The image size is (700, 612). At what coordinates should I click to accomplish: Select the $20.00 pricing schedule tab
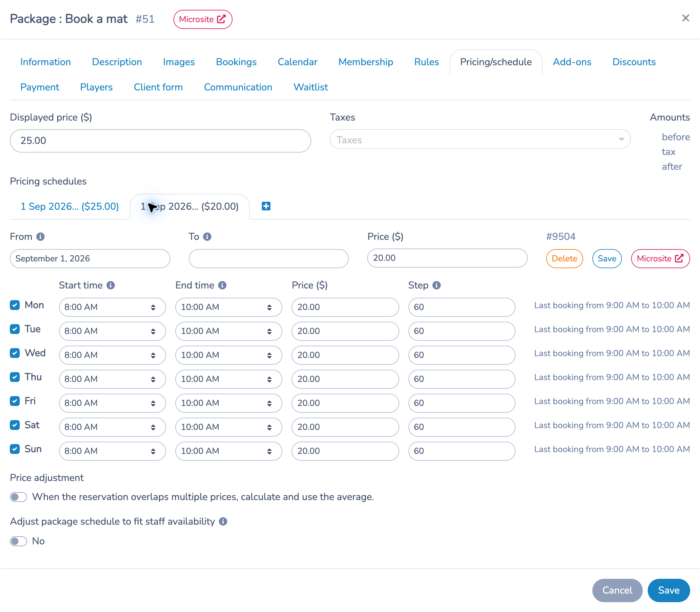pos(190,206)
